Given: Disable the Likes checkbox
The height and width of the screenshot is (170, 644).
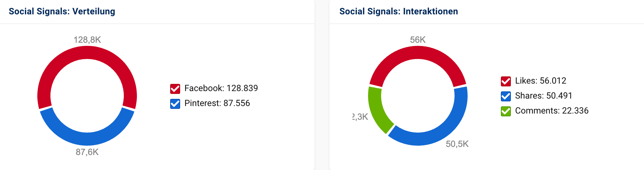Looking at the screenshot, I should [506, 81].
